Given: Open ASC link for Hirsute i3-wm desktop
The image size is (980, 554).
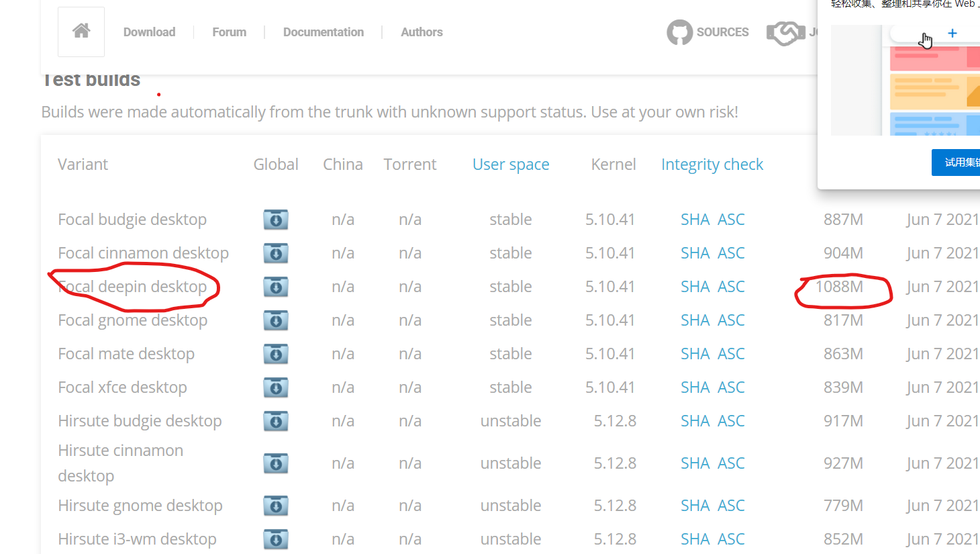Looking at the screenshot, I should [x=731, y=539].
